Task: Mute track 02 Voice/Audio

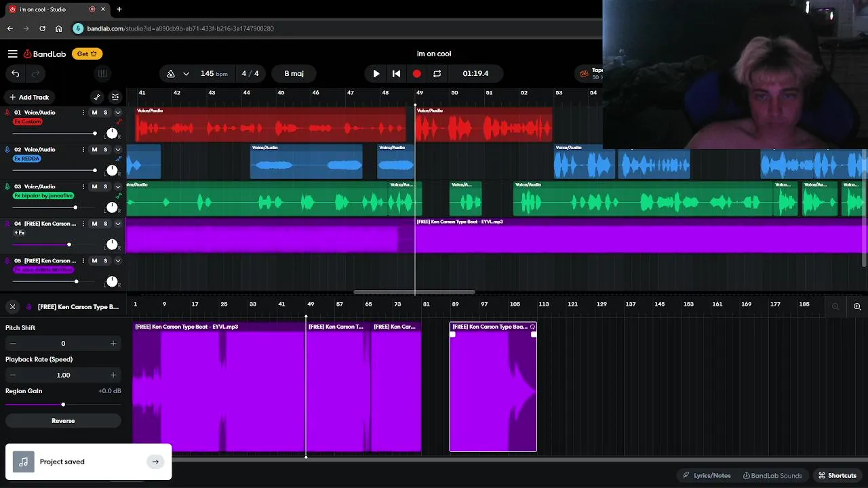Action: 94,149
